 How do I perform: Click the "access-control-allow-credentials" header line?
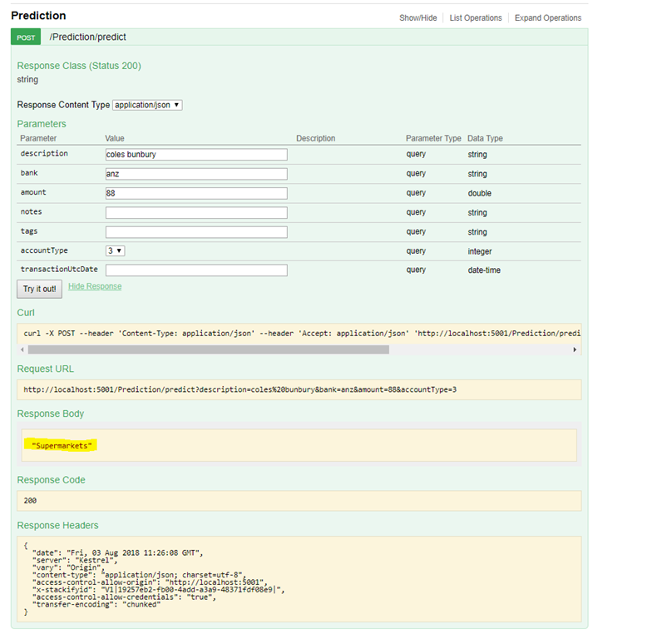[124, 597]
